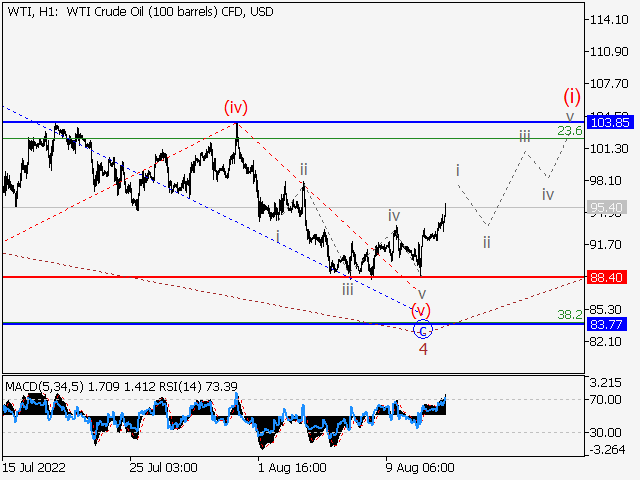Click the 15 Jul 2022 date label
Viewport: 640px width, 480px height.
[x=34, y=467]
